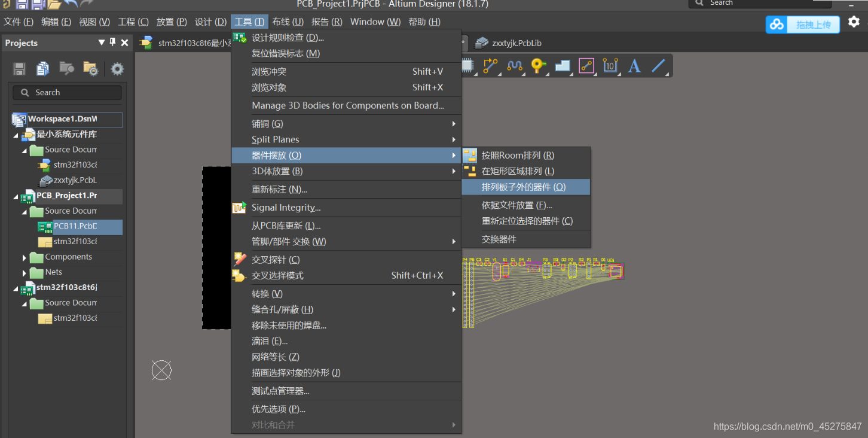Select the Place Polygon Pour tool

pos(562,65)
